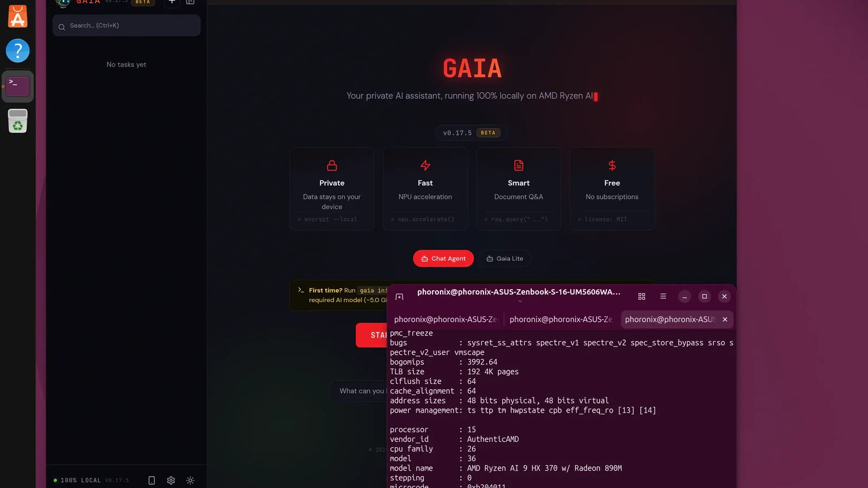Close the third terminal tab
This screenshot has height=488, width=868.
tap(725, 319)
